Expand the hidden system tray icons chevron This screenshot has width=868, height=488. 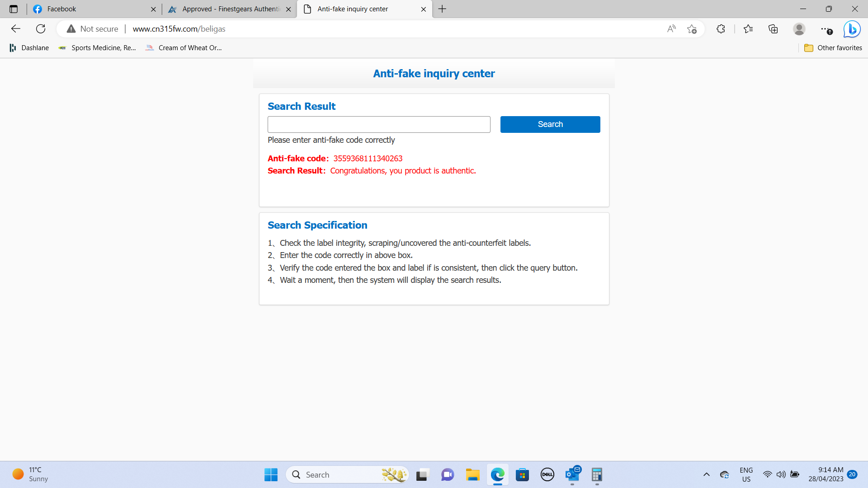click(706, 474)
